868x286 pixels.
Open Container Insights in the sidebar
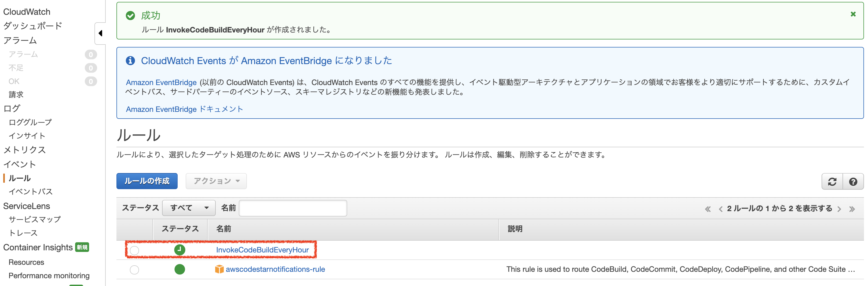tap(38, 248)
